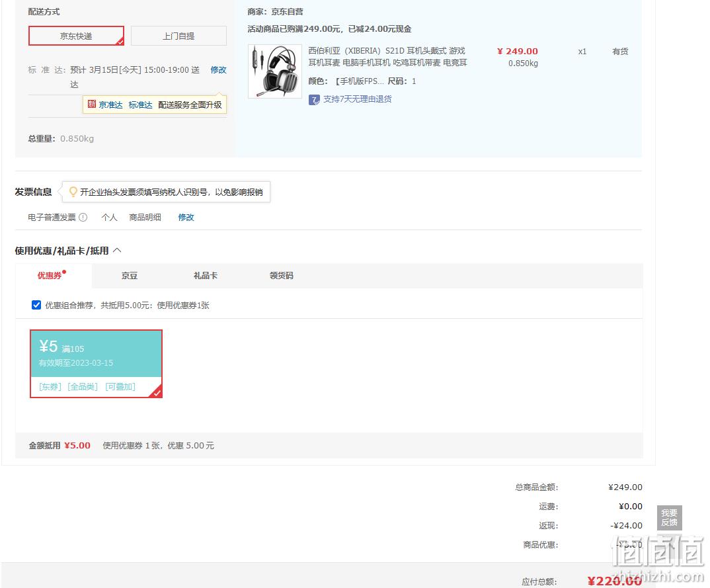Switch to the 京豆 tab
Viewport: 710px width, 588px height.
pos(130,275)
